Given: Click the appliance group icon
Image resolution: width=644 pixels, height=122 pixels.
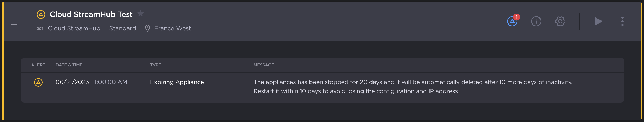Looking at the screenshot, I should [40, 28].
